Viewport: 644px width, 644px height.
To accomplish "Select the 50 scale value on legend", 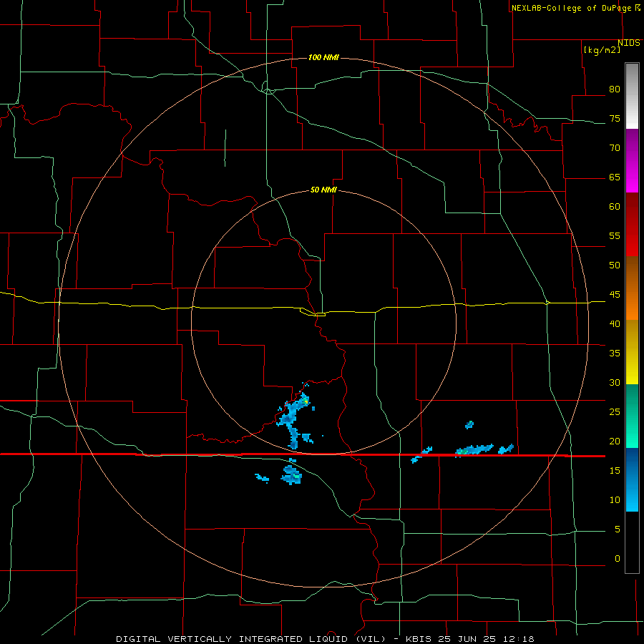I will pos(615,265).
